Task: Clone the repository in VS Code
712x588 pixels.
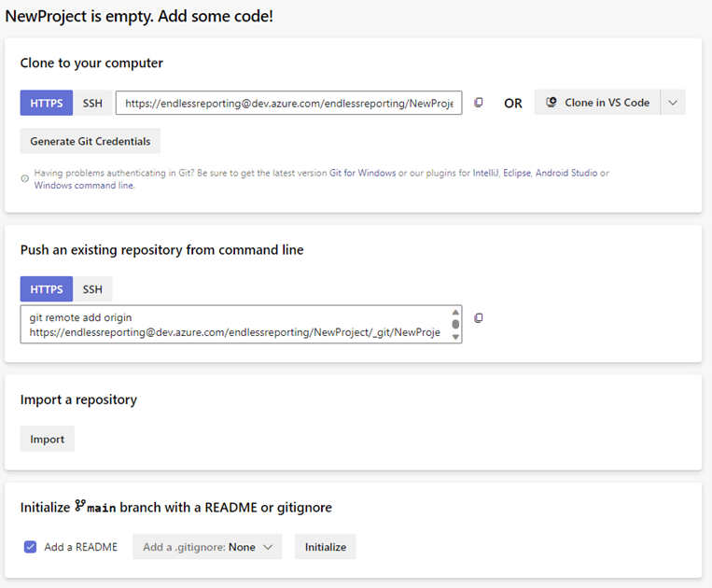Action: [x=597, y=103]
